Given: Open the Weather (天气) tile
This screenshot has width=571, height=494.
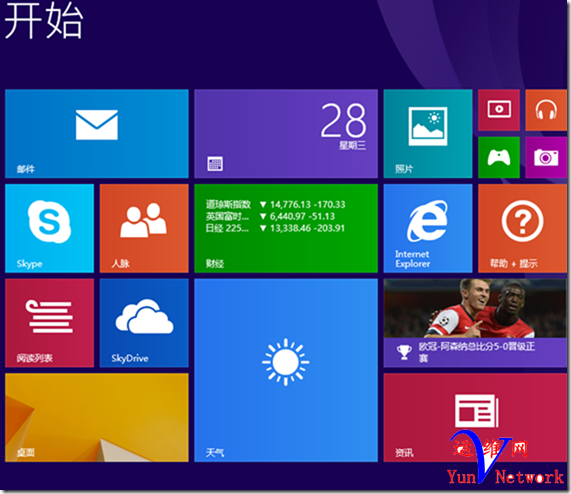Looking at the screenshot, I should [x=286, y=370].
